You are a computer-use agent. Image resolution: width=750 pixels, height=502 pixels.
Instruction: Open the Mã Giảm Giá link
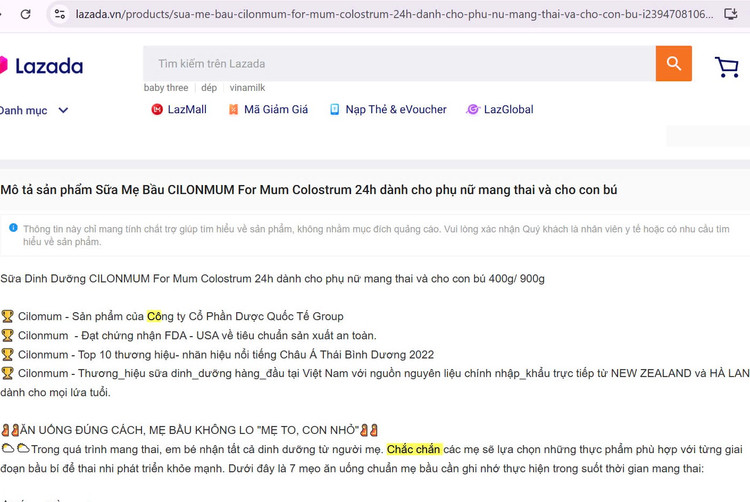click(x=275, y=110)
